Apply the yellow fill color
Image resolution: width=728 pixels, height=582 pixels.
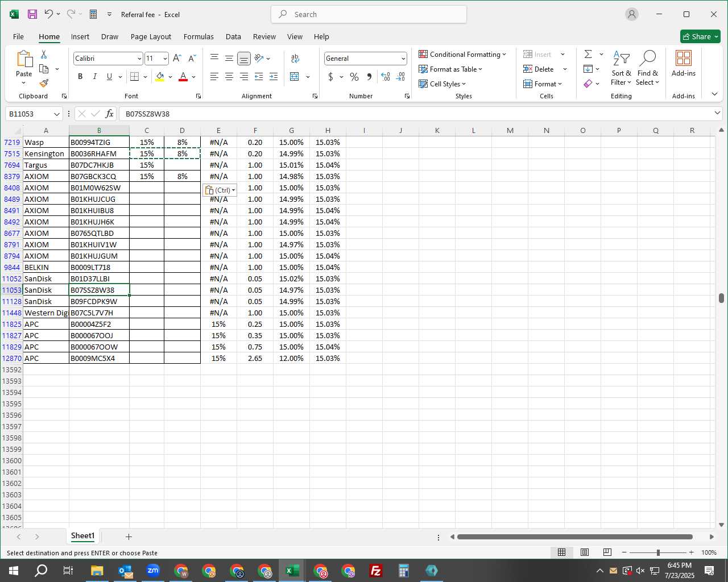tap(160, 77)
